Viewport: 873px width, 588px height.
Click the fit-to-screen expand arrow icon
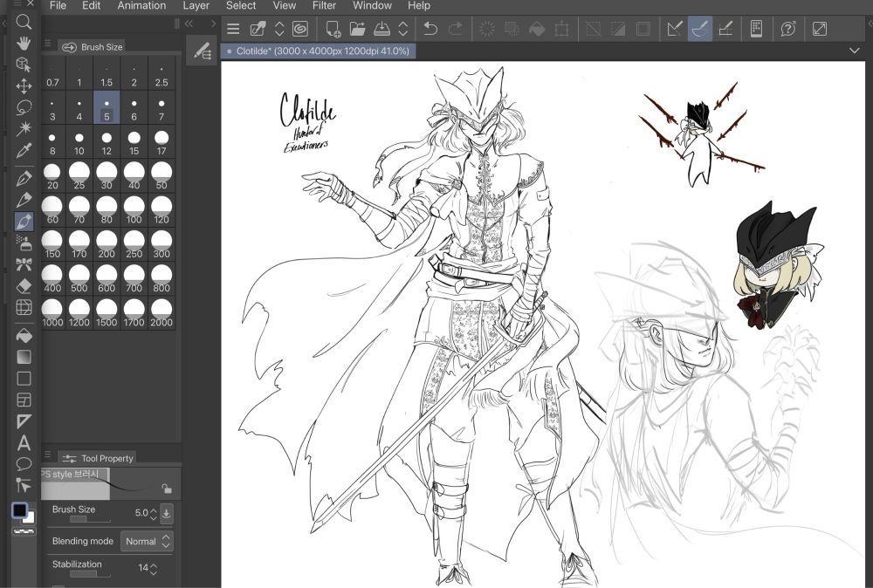click(820, 29)
